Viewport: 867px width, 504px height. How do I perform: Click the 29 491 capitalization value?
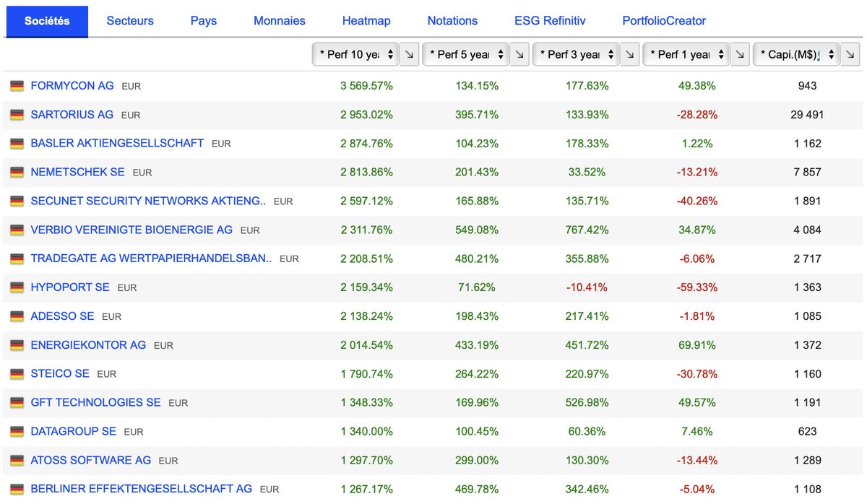[x=808, y=114]
